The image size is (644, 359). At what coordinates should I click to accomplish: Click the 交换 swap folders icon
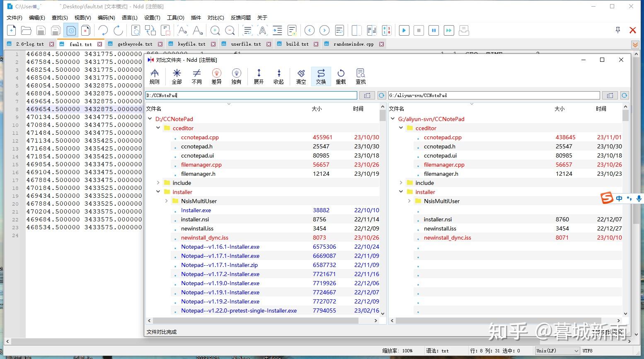pyautogui.click(x=321, y=76)
